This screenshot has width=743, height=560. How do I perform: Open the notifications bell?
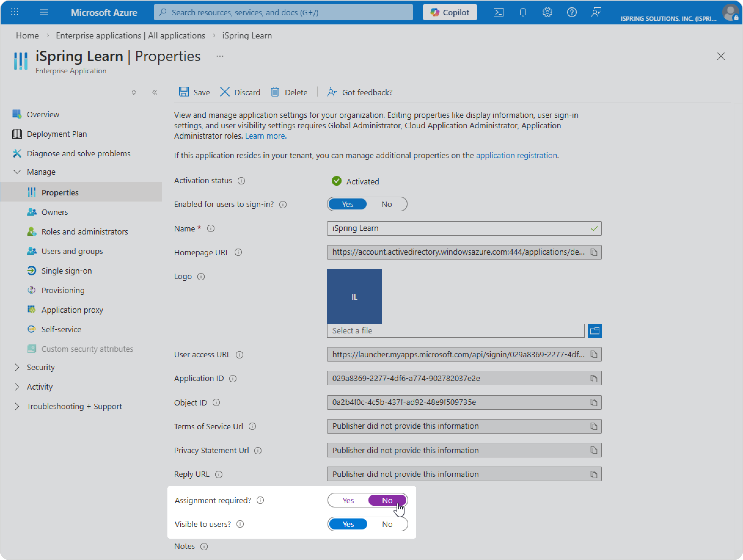(523, 13)
